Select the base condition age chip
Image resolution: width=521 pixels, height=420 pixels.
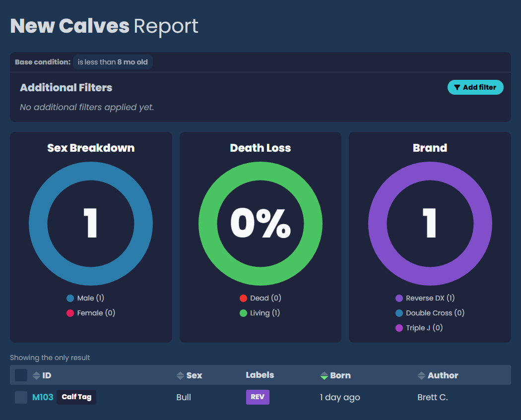tap(113, 62)
